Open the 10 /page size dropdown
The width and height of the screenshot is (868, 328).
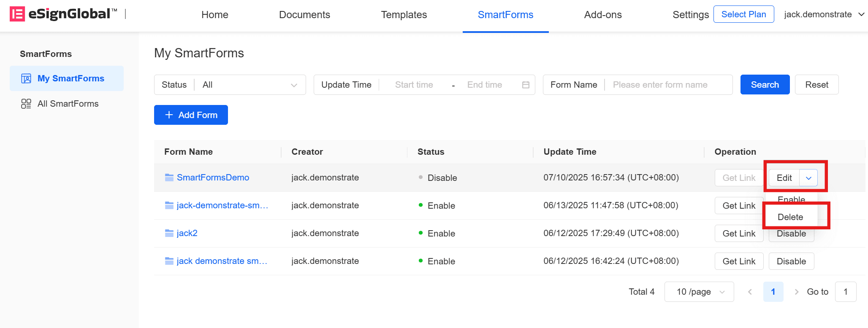[699, 292]
